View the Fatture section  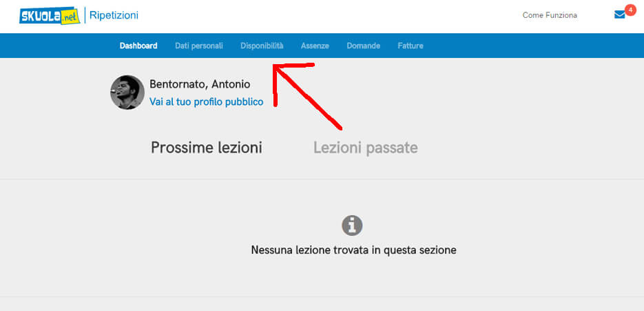pyautogui.click(x=411, y=46)
